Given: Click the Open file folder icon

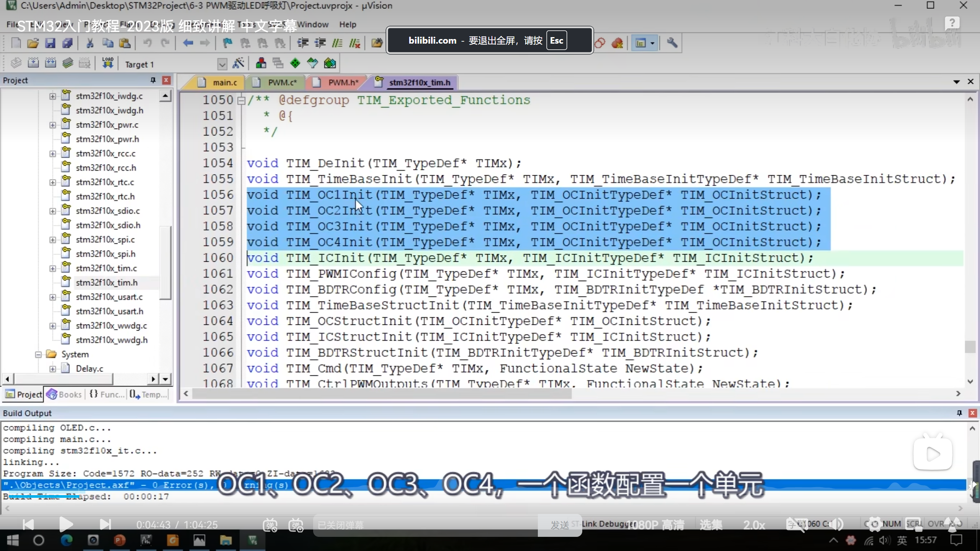Looking at the screenshot, I should point(33,43).
